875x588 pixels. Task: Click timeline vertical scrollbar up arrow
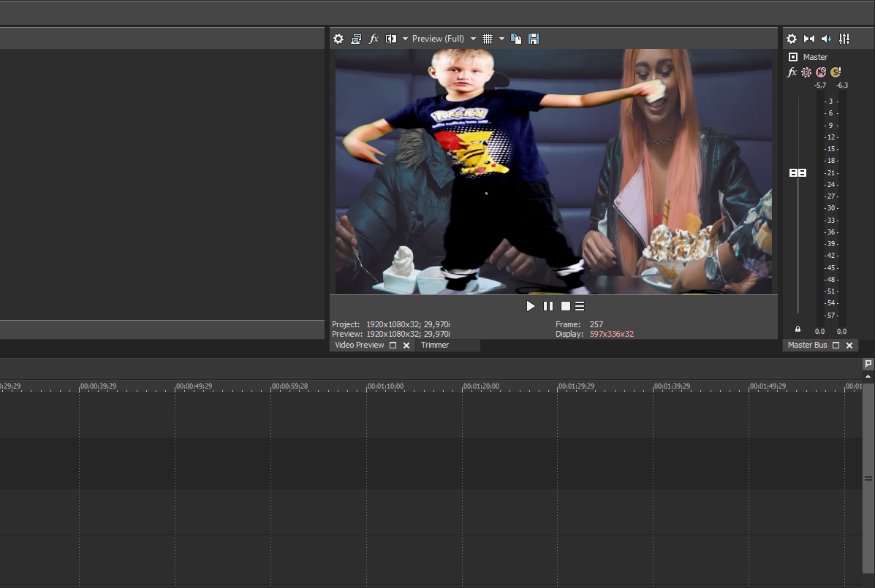[868, 377]
